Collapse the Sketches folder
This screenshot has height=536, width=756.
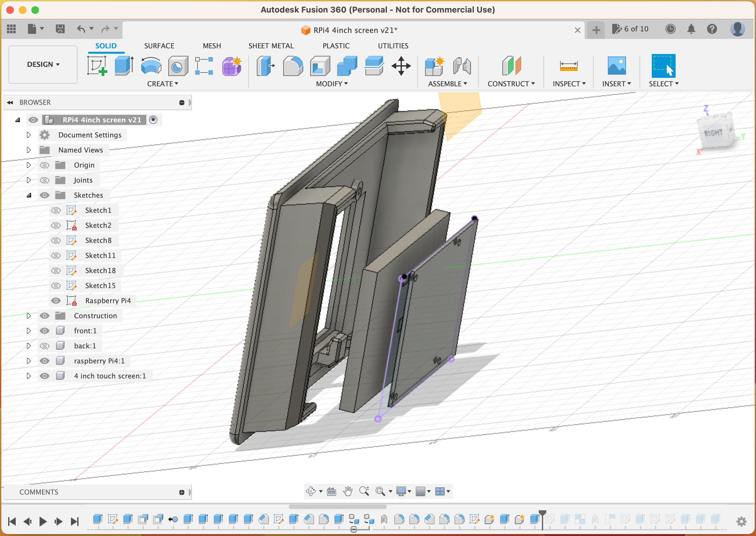[x=29, y=196]
